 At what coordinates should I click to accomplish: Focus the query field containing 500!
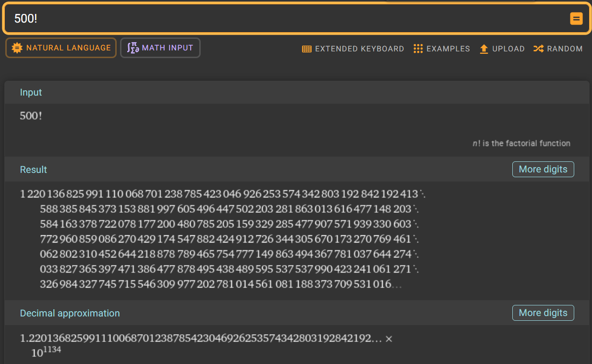(288, 19)
